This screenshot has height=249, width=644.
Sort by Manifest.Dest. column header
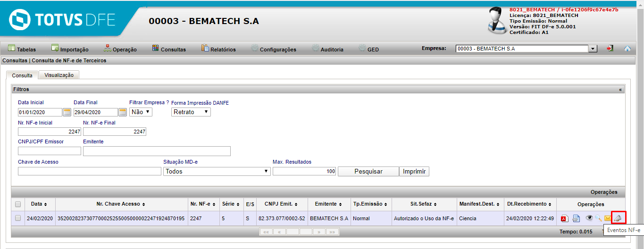[x=479, y=204]
